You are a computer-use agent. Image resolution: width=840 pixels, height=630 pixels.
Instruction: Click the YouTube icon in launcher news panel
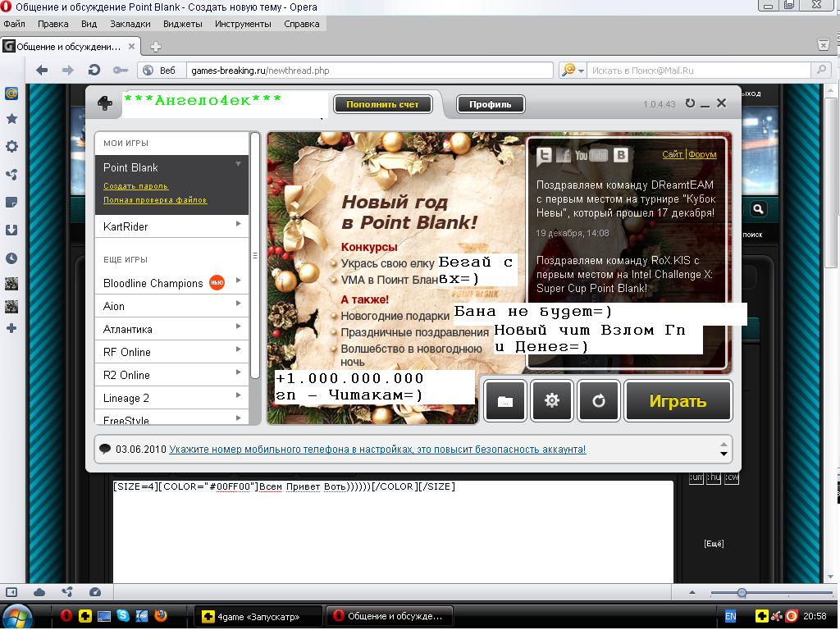coord(591,155)
